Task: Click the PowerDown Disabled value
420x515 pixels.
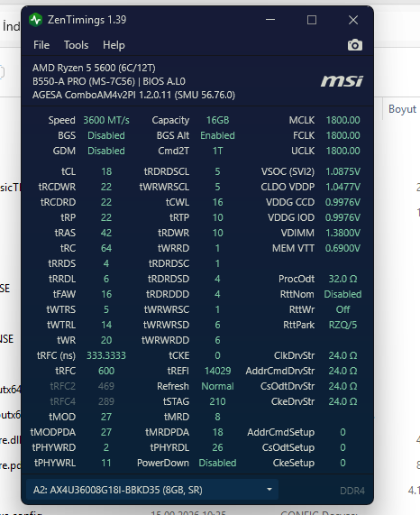Action: pyautogui.click(x=217, y=463)
